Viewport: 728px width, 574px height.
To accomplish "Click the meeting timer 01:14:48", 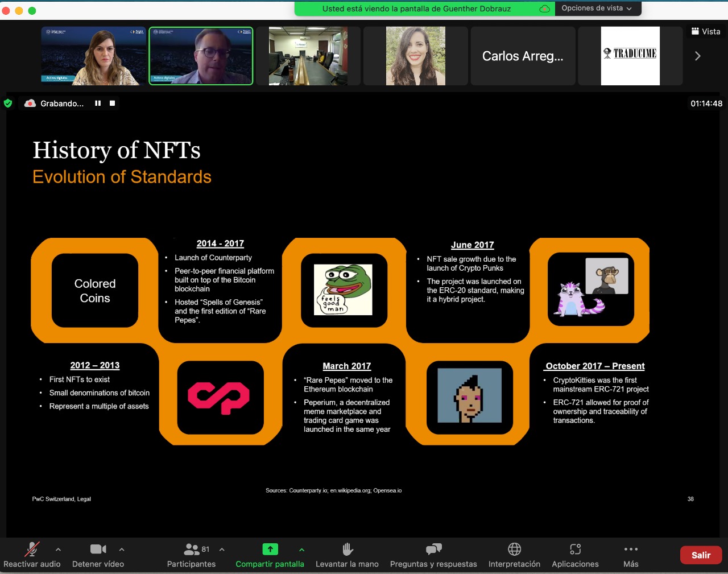I will click(x=706, y=104).
